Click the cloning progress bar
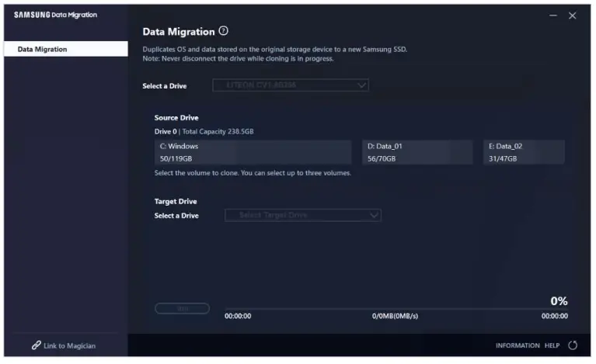 pos(396,309)
